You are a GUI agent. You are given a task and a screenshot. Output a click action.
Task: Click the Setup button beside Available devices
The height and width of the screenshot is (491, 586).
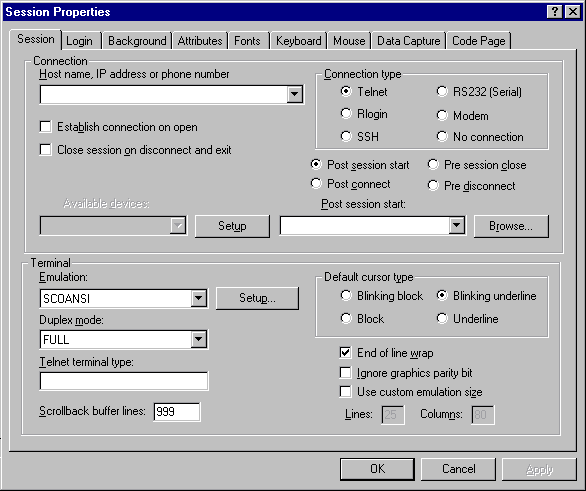(x=232, y=226)
